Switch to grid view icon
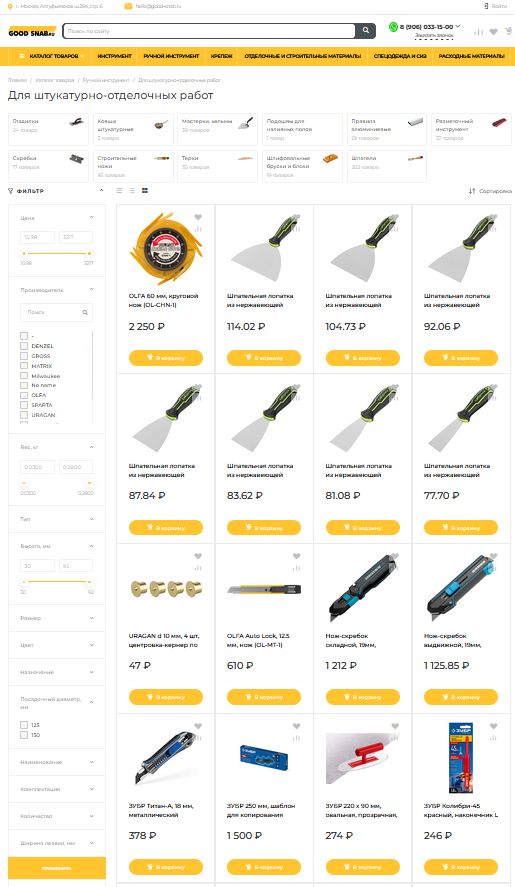Viewport: 515px width, 887px height. (145, 191)
